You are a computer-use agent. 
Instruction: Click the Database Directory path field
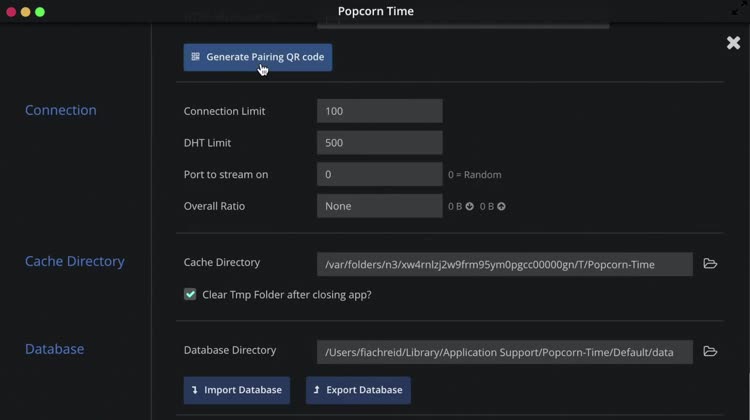click(505, 352)
